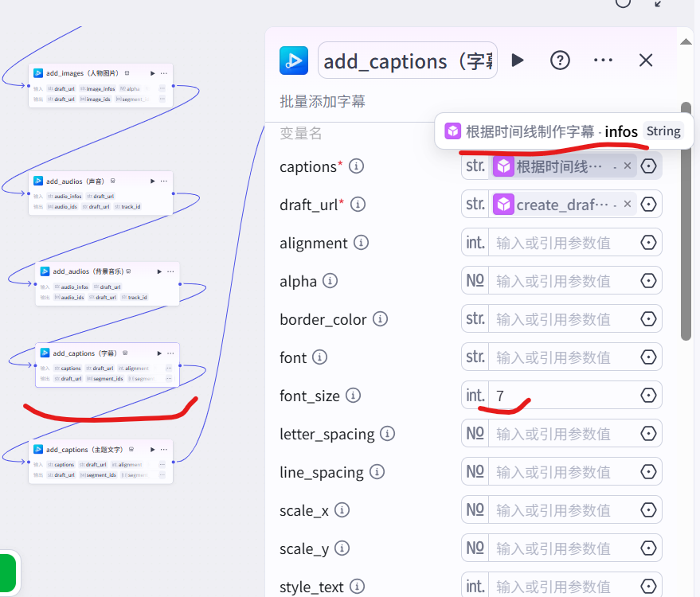Open the ••• menu in the panel header

pyautogui.click(x=603, y=60)
